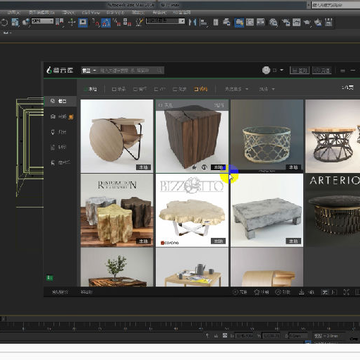Toggle the Keyboard Shortcut Override button
The image size is (360, 360).
[83, 22]
